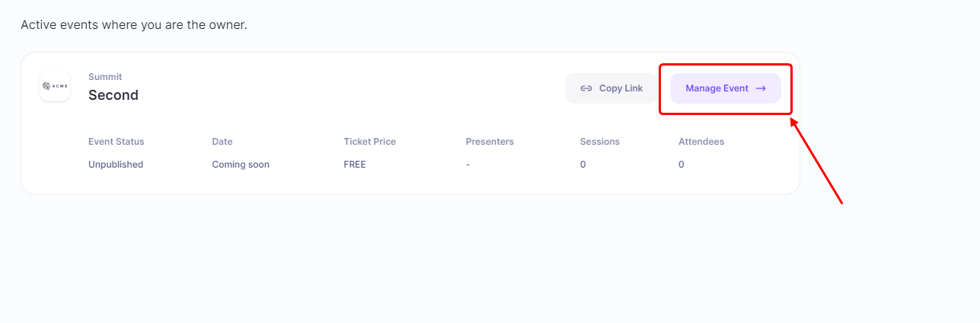Click the chain link icon in Copy Link
Image resolution: width=980 pixels, height=323 pixels.
click(x=586, y=88)
